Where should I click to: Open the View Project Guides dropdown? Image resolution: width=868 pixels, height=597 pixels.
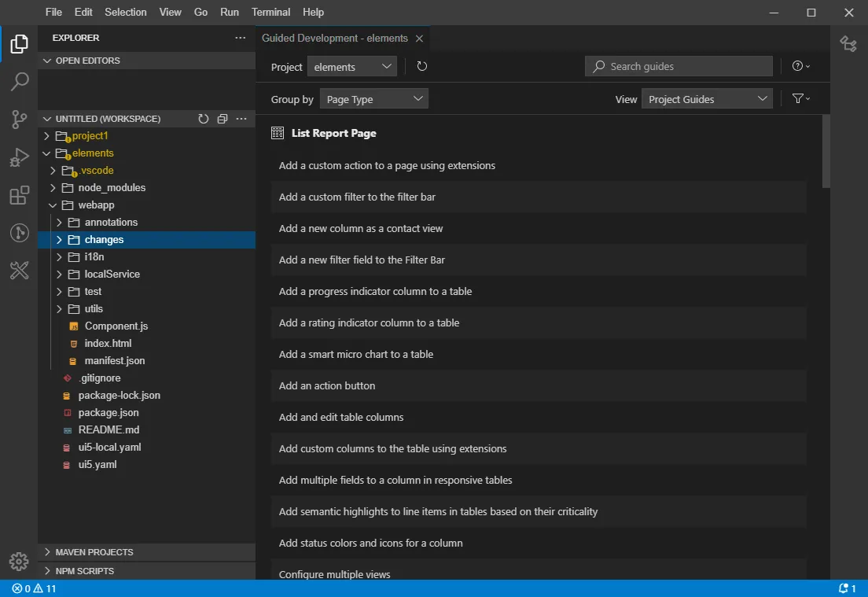(707, 99)
